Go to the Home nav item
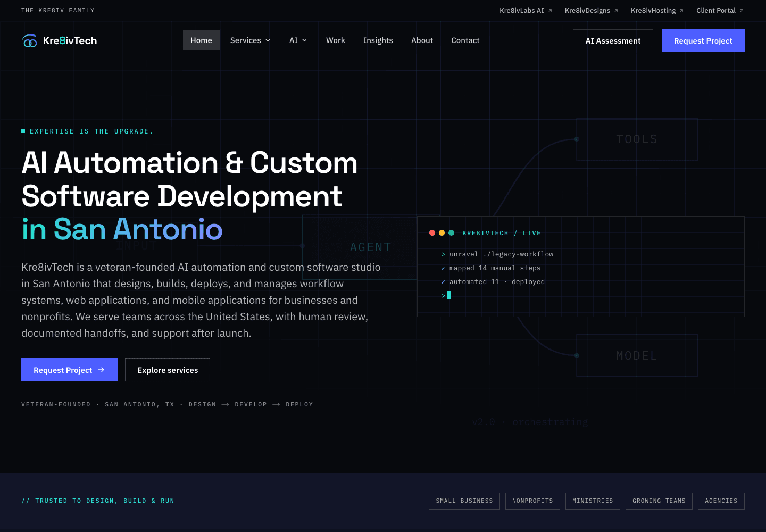 click(x=201, y=40)
